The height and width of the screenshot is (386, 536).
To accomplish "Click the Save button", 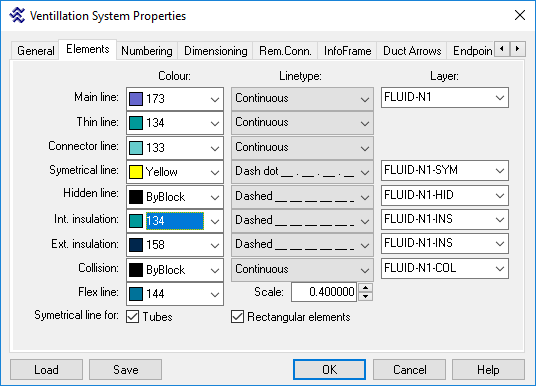I will coord(125,370).
